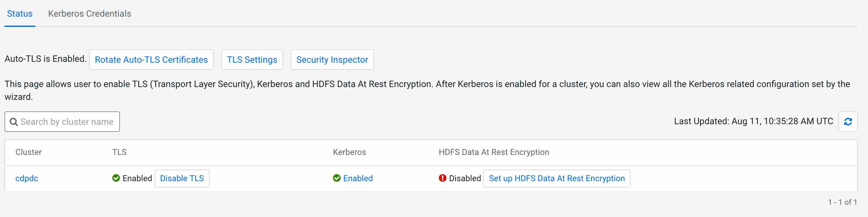Click the green check icon in the Kerberos column

point(336,178)
